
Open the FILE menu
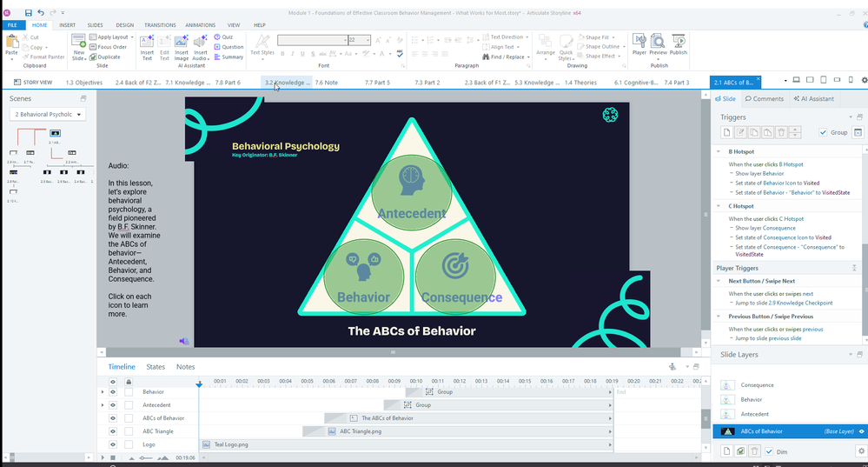point(12,25)
